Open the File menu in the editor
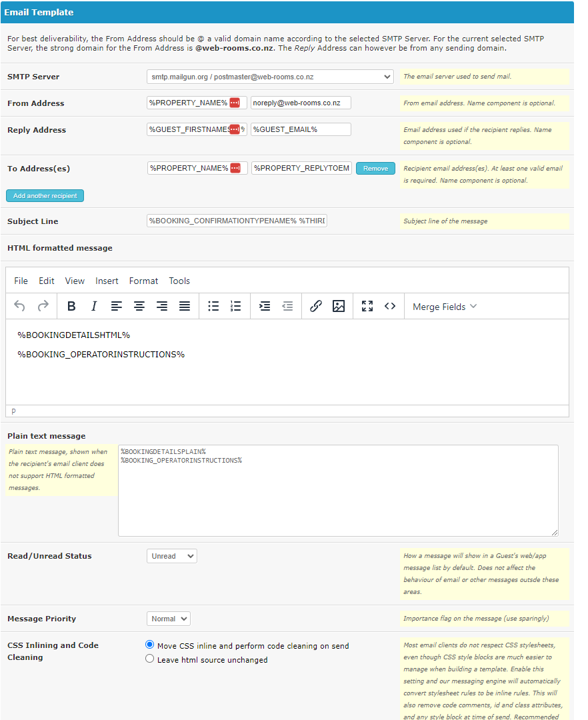 (21, 281)
